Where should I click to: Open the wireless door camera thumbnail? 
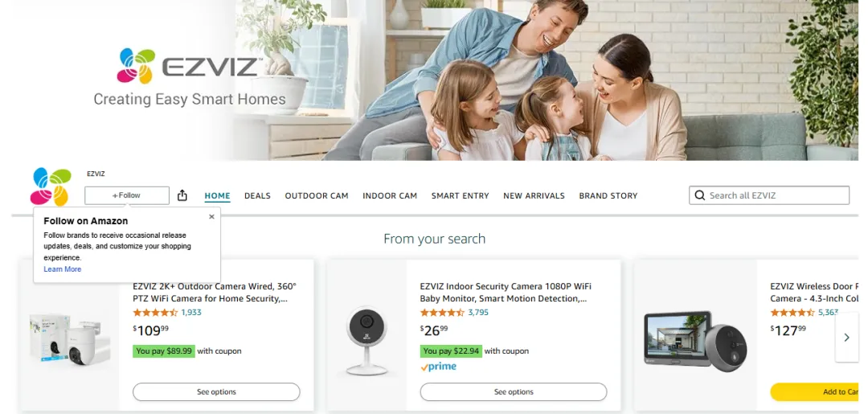click(695, 338)
